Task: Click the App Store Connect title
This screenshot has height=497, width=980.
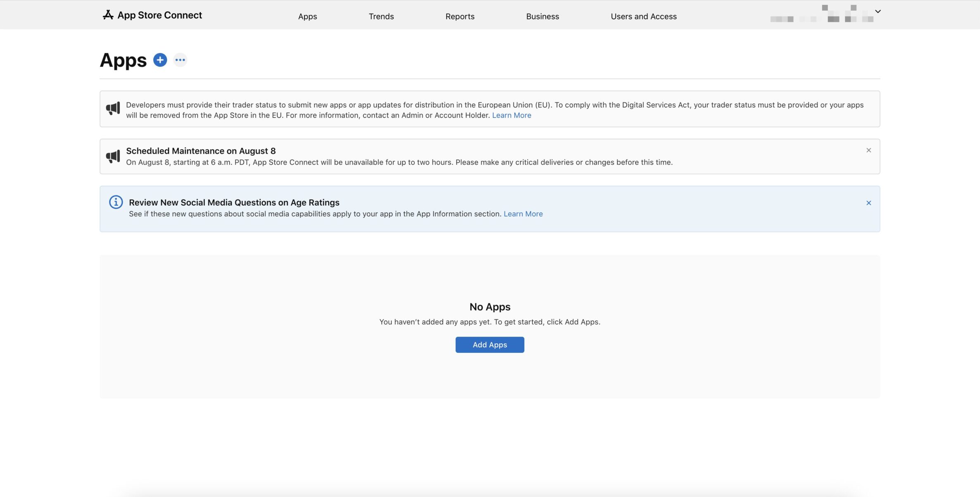Action: [159, 15]
